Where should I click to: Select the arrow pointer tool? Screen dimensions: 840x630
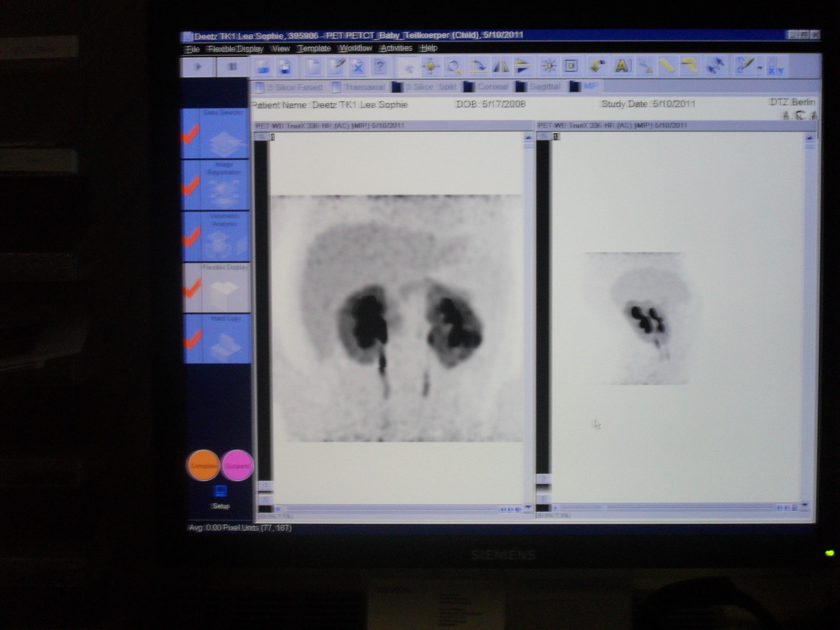click(408, 67)
